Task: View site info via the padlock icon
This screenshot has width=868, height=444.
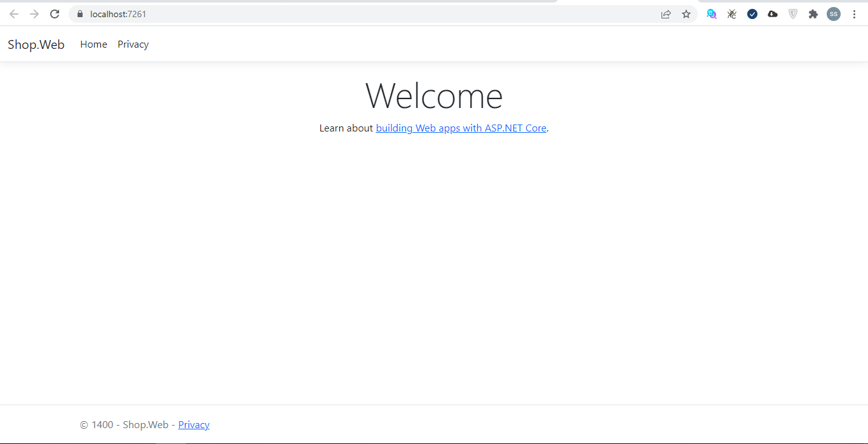Action: tap(80, 14)
